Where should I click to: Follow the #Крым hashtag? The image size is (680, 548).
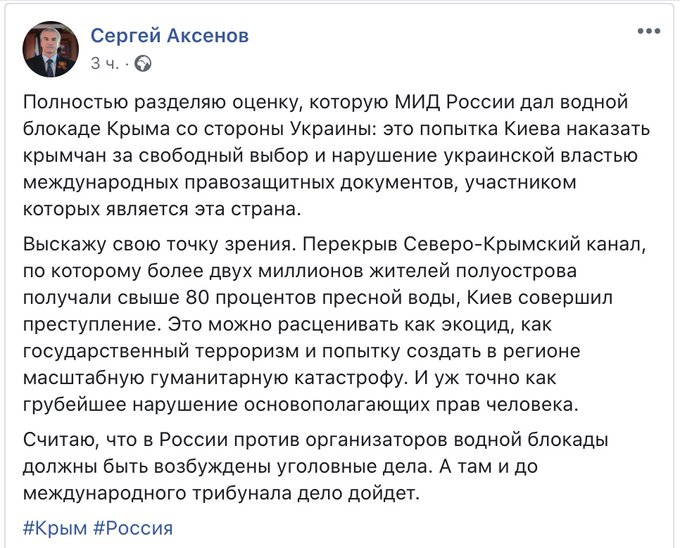pyautogui.click(x=55, y=528)
